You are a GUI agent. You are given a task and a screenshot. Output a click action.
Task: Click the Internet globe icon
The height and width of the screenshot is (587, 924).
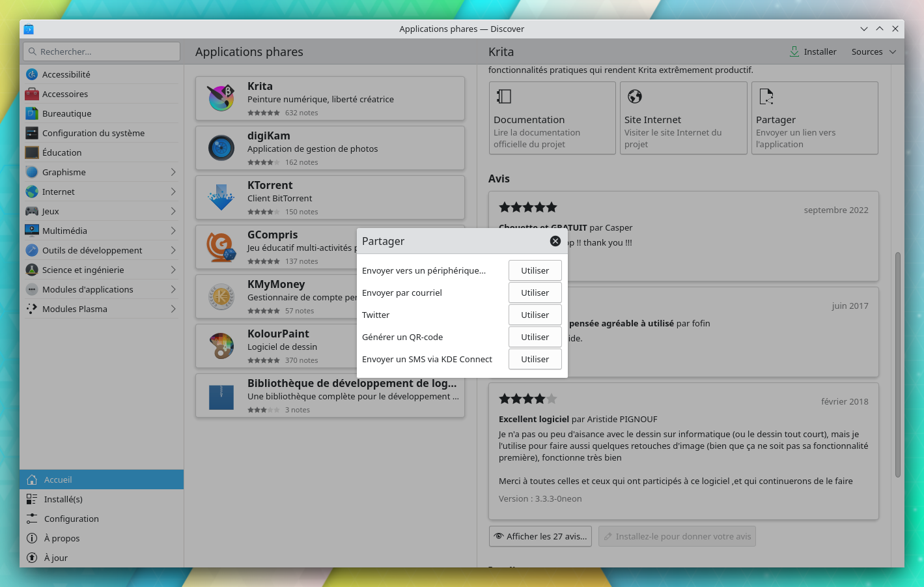click(32, 192)
